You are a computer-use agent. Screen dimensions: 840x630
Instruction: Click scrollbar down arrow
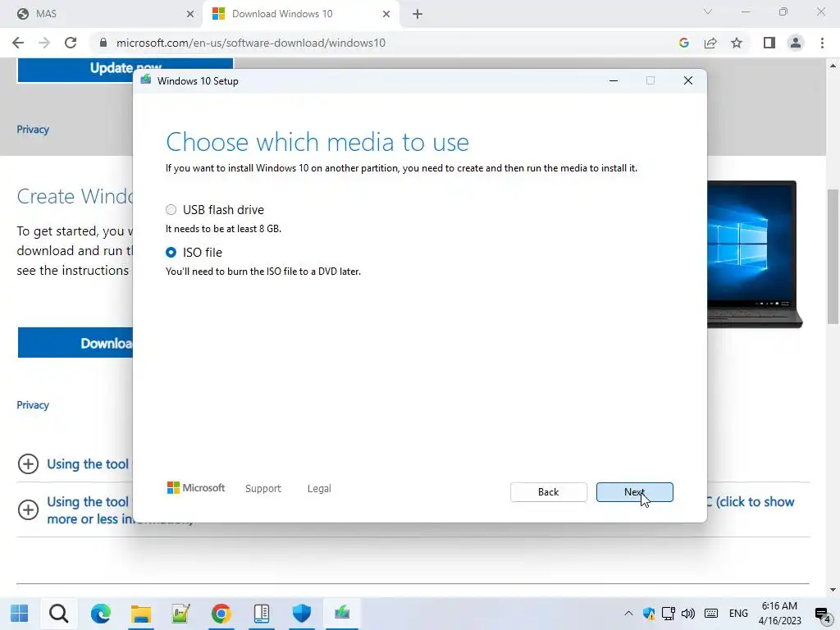pos(833,589)
